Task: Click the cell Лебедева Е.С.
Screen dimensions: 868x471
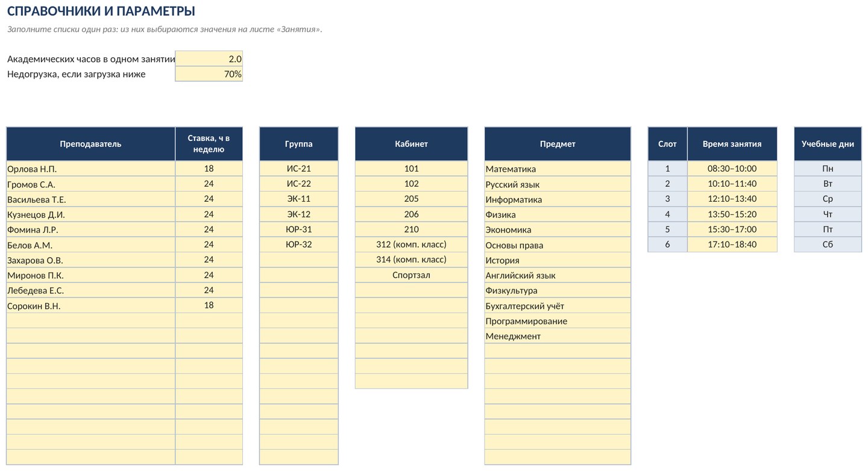Action: pos(91,290)
